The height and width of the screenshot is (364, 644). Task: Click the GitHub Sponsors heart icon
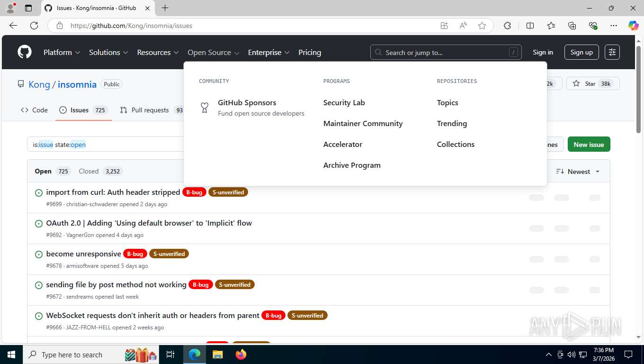[205, 108]
